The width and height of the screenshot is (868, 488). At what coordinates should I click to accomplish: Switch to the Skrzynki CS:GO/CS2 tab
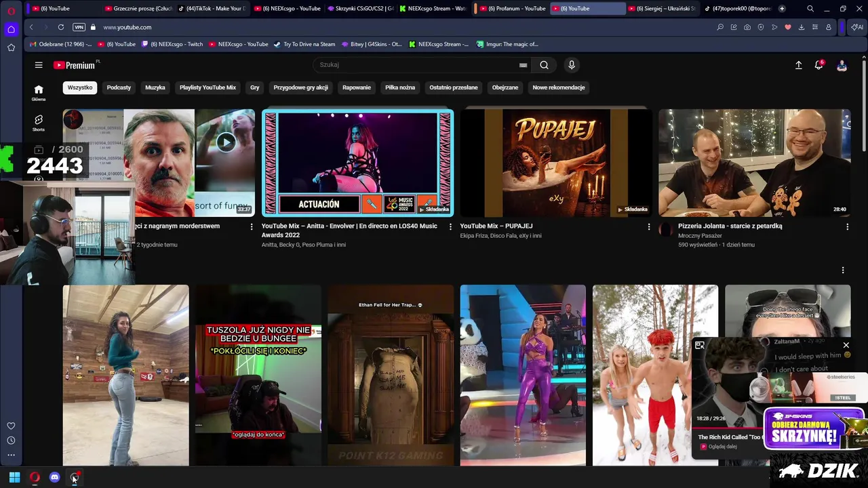[x=359, y=9]
